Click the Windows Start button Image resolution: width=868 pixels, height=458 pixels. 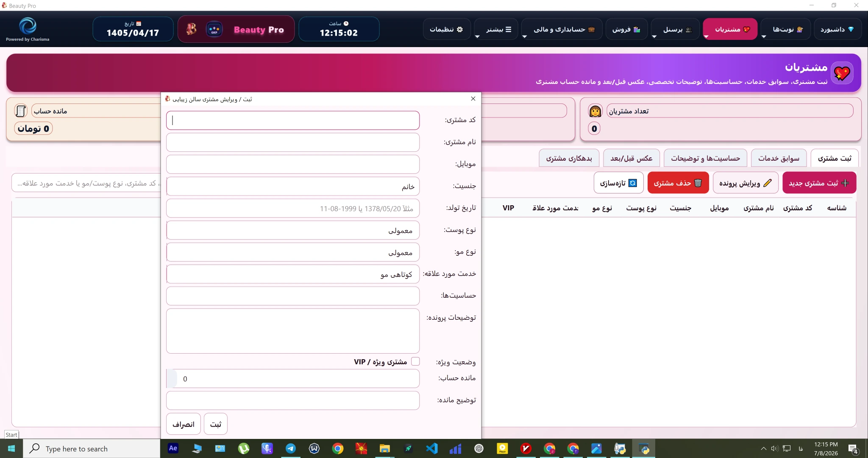coord(11,448)
